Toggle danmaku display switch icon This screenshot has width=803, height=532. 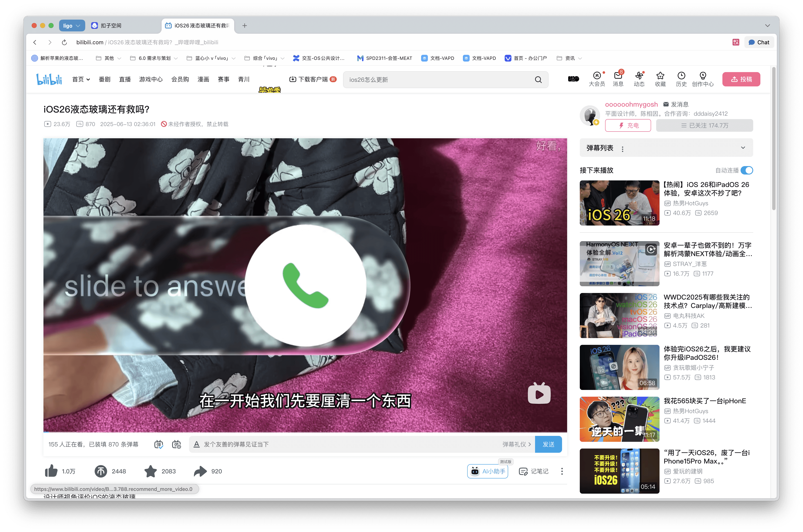click(159, 445)
